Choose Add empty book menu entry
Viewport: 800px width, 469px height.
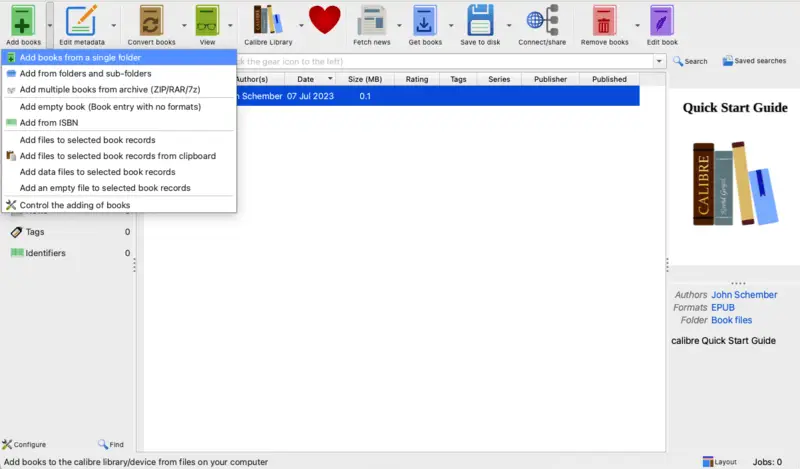click(x=119, y=107)
